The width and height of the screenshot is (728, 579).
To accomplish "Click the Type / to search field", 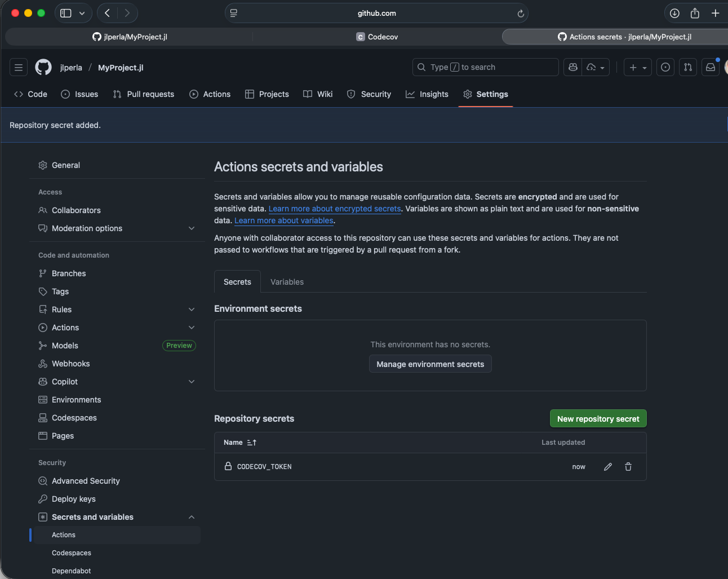I will coord(485,68).
